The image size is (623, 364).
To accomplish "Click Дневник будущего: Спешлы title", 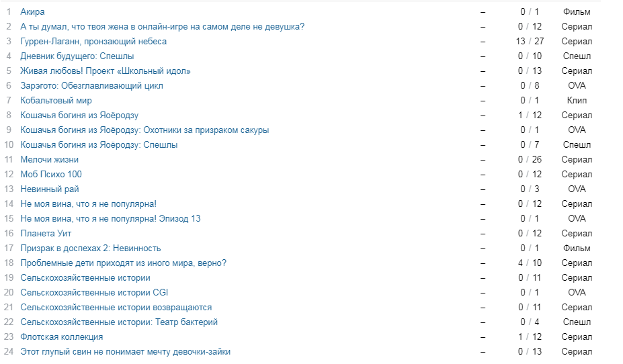I will coord(77,56).
